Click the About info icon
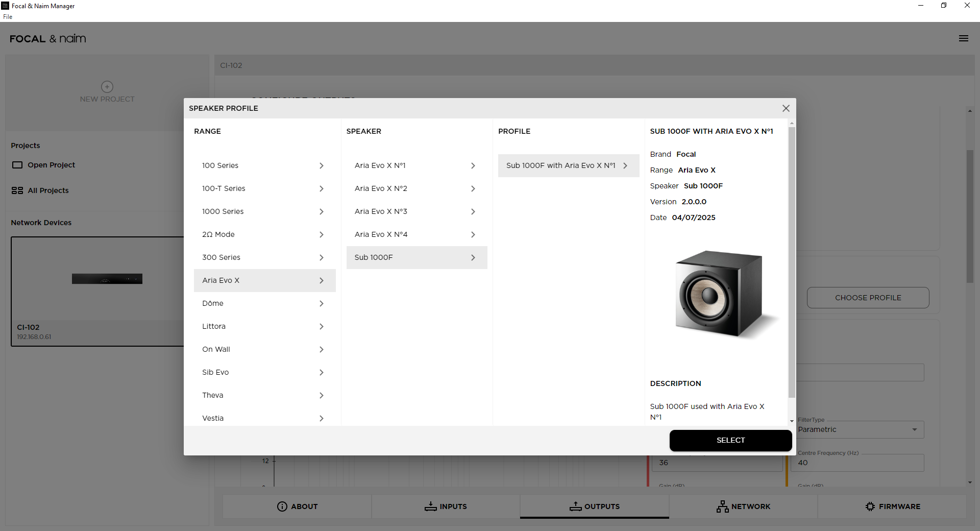 282,506
